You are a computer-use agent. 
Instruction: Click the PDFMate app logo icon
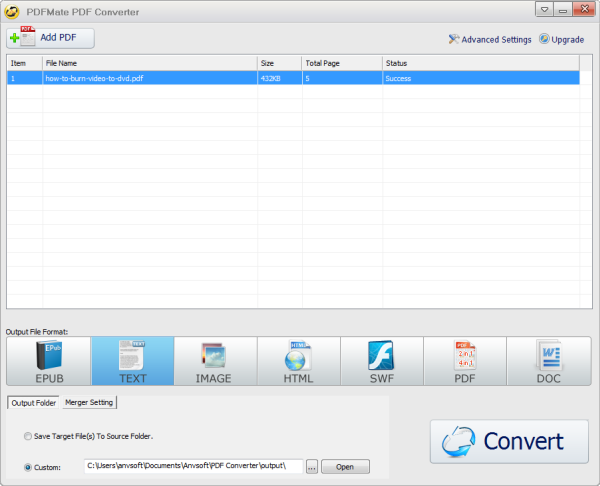point(12,11)
